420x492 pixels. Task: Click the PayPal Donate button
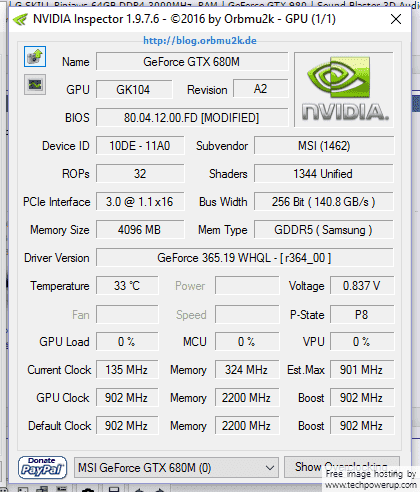click(x=42, y=467)
